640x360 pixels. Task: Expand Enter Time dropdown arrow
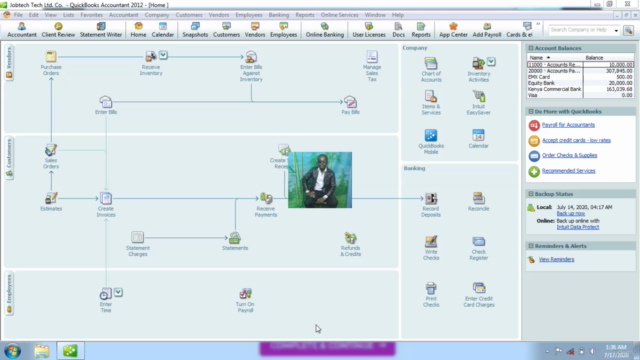pyautogui.click(x=118, y=292)
